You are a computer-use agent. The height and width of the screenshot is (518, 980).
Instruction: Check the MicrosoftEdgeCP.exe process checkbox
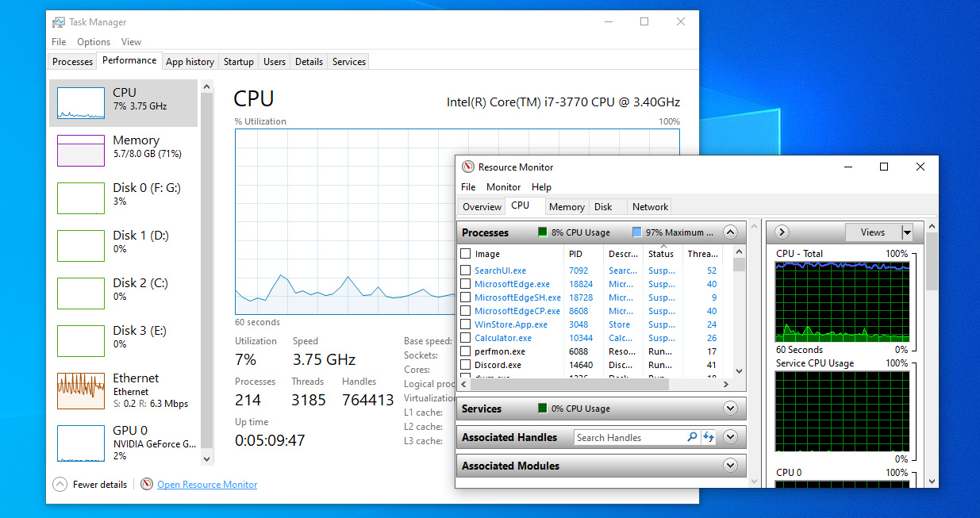click(x=466, y=311)
